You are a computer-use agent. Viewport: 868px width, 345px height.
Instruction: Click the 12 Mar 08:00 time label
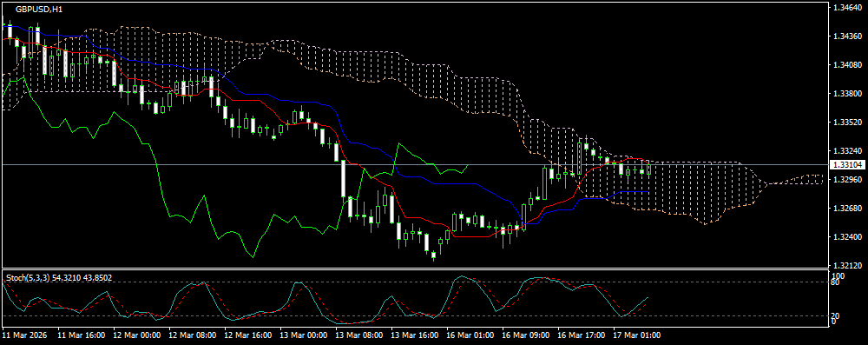tap(193, 335)
